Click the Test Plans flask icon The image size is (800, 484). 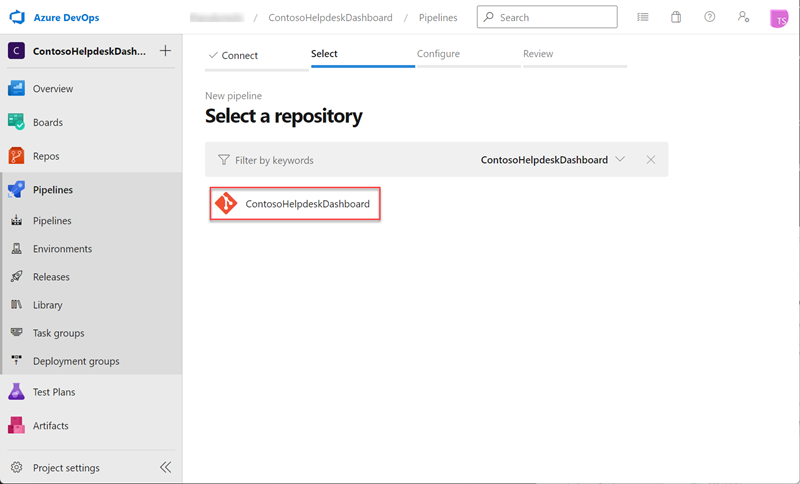[x=16, y=391]
